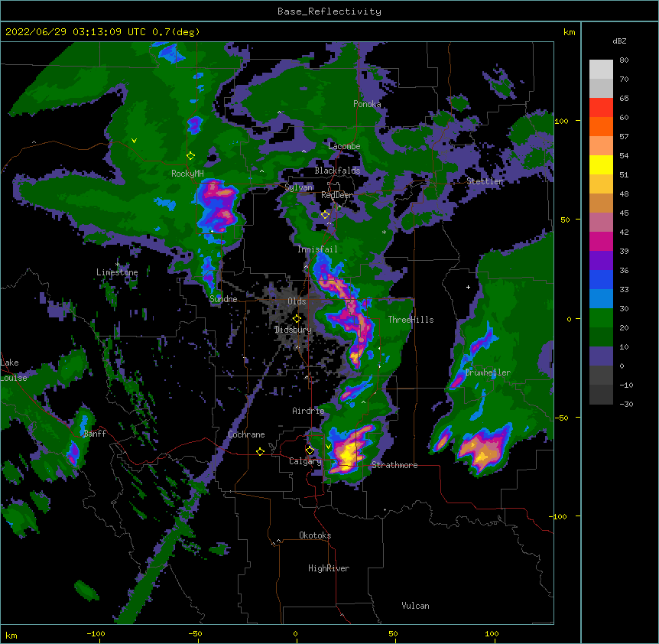Viewport: 659px width, 644px height.
Task: Click the HighRiver label
Action: point(329,568)
